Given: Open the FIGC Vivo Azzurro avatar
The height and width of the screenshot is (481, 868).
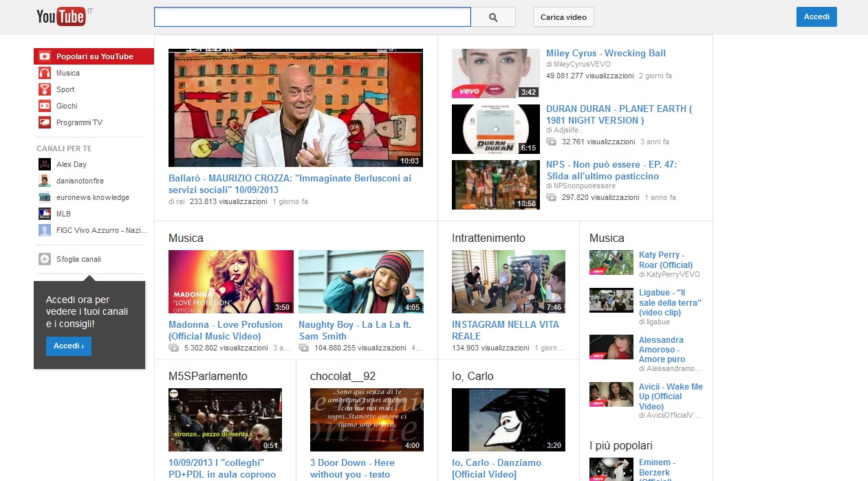Looking at the screenshot, I should 44,230.
